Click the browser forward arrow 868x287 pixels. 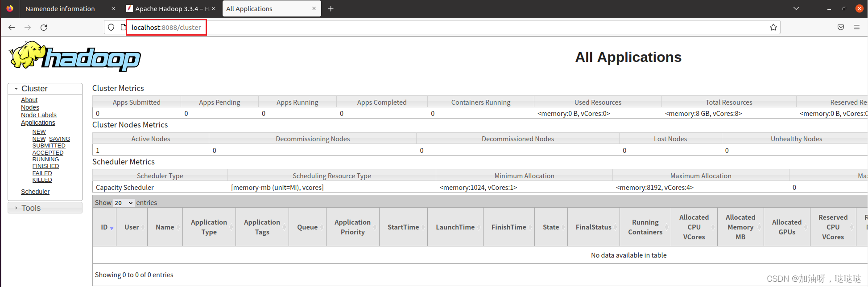point(28,28)
